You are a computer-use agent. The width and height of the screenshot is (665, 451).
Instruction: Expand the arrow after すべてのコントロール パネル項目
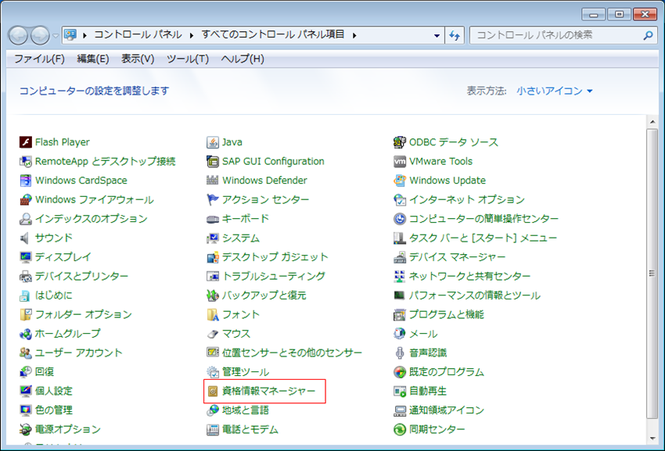(x=354, y=35)
